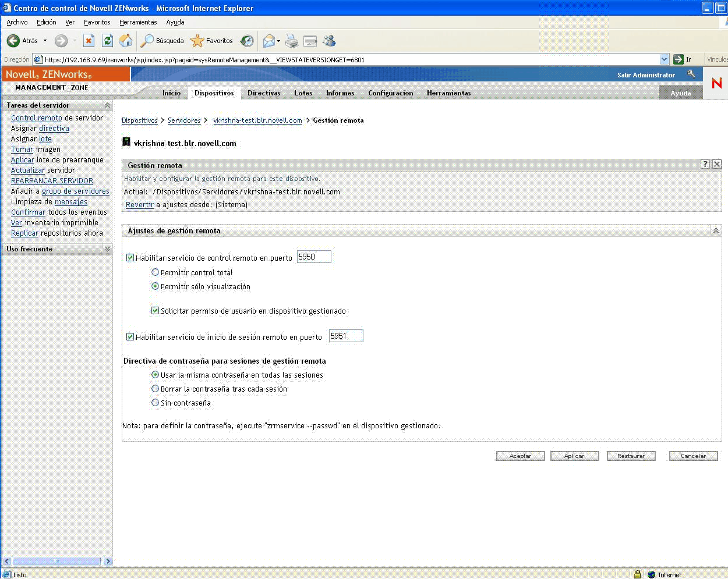Click the remote login port field 5951

(x=346, y=336)
